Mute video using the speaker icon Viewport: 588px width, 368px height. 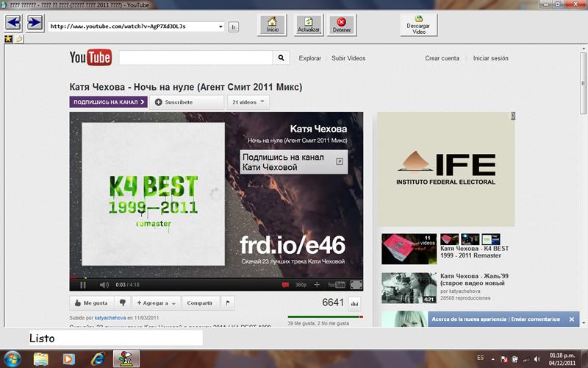tap(104, 285)
